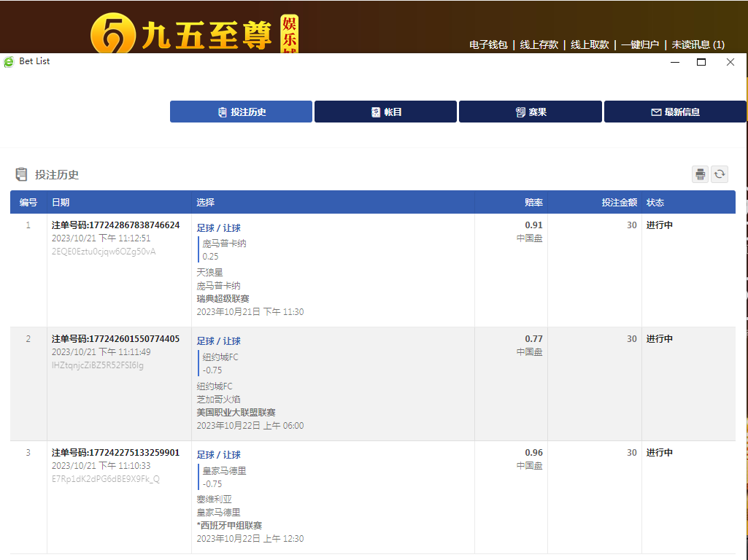Click the 投注金额 column header

(x=619, y=203)
